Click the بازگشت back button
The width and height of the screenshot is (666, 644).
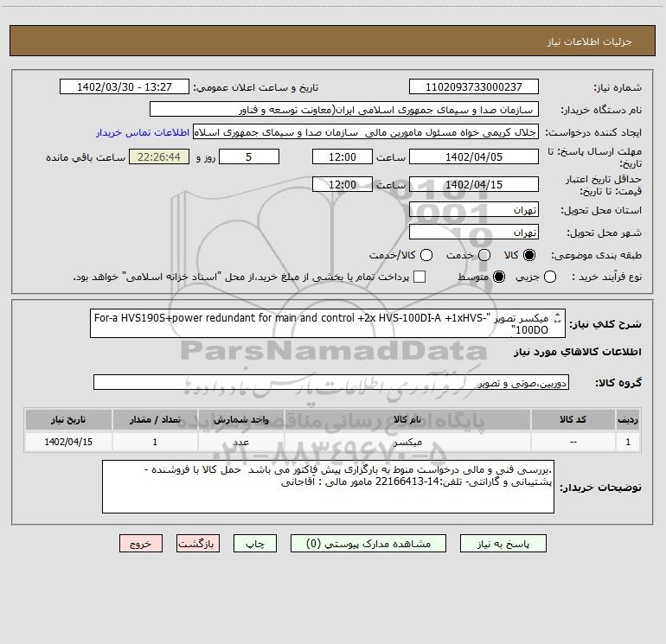(x=198, y=544)
